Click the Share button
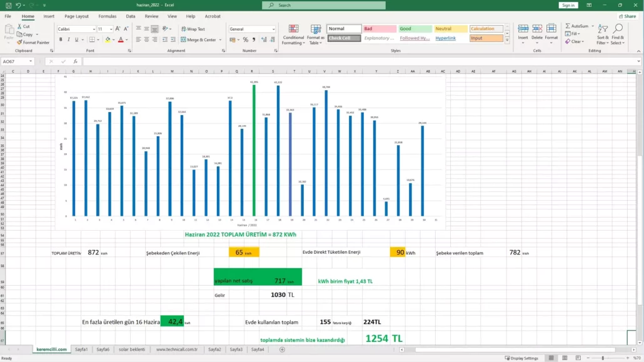This screenshot has height=362, width=644. click(628, 16)
